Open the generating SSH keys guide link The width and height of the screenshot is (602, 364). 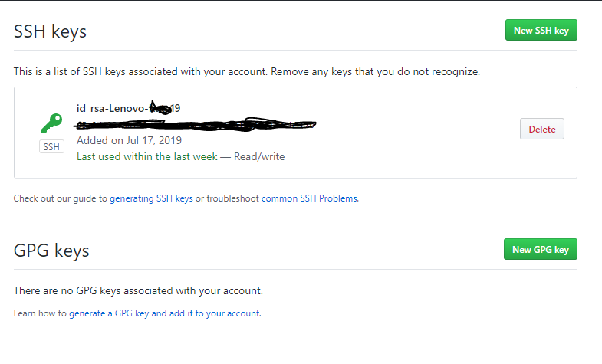(151, 198)
